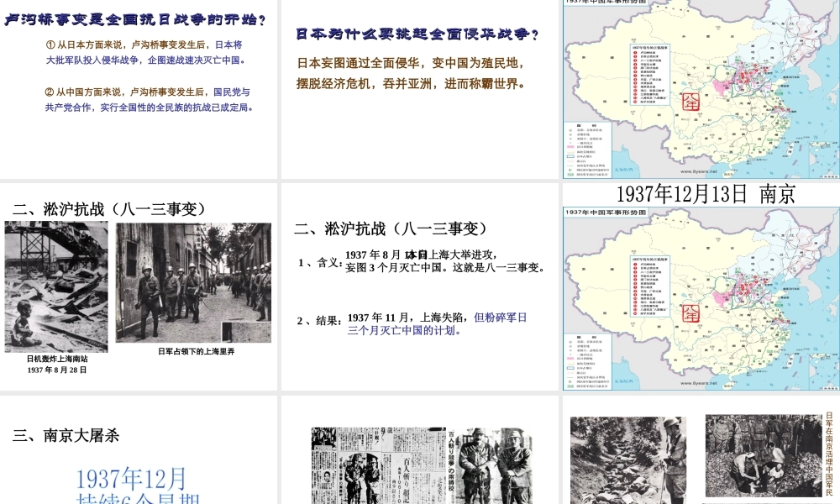Select the paragraph starting '② 从中国方面来说'
840x504 pixels.
(149, 100)
